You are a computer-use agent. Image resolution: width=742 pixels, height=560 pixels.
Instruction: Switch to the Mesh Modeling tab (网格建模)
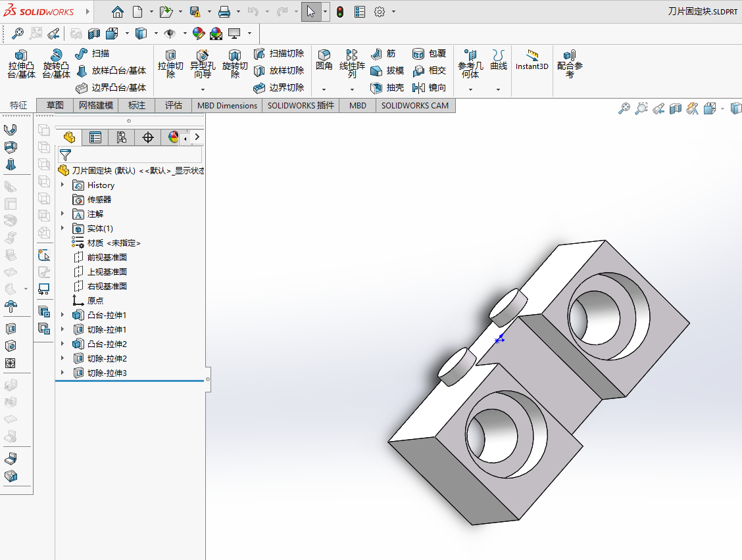96,105
